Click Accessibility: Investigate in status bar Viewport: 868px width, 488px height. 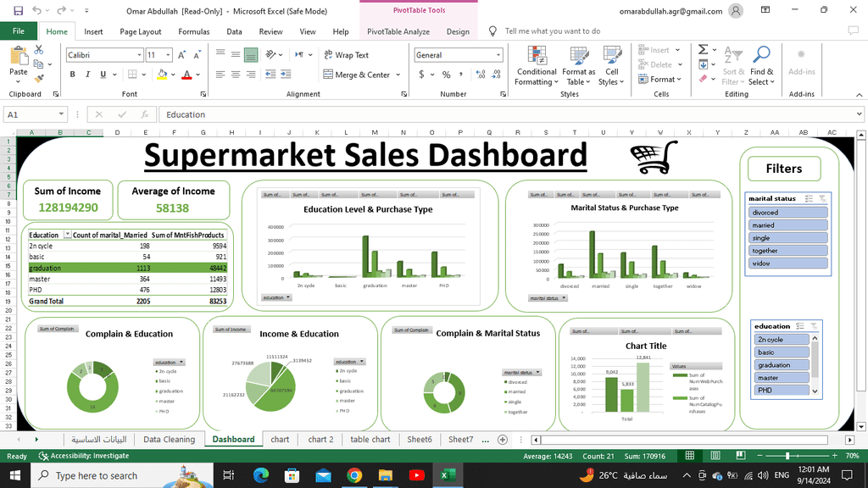coord(84,456)
